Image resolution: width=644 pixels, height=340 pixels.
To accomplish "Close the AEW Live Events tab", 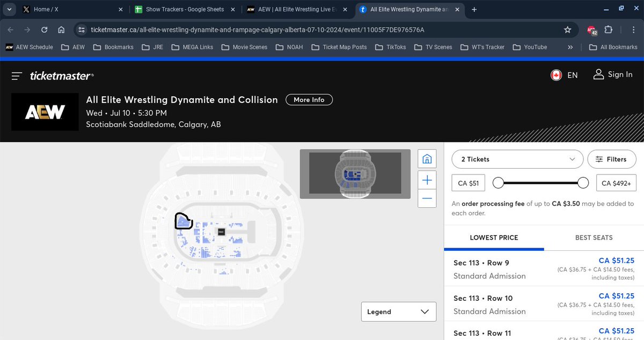I will (x=346, y=9).
